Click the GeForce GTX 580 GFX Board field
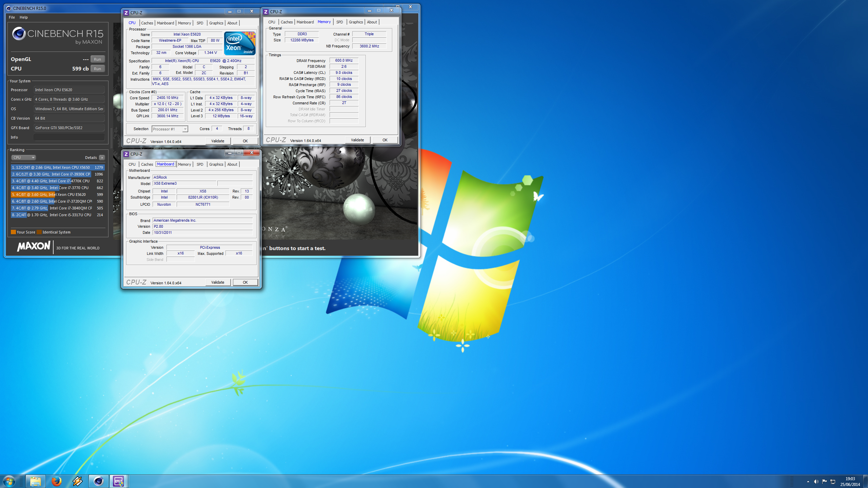Viewport: 868px width, 488px height. [69, 128]
